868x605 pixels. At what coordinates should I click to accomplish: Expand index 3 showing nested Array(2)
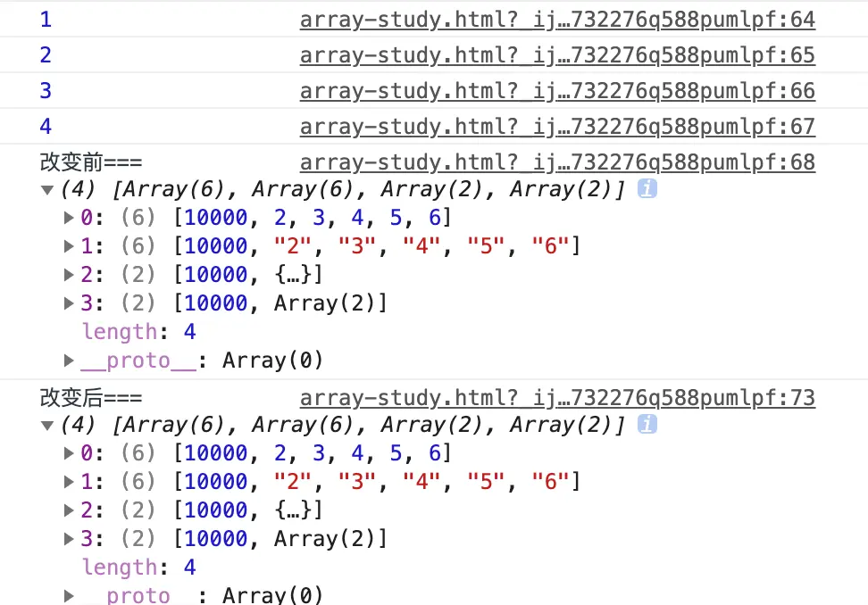coord(70,302)
